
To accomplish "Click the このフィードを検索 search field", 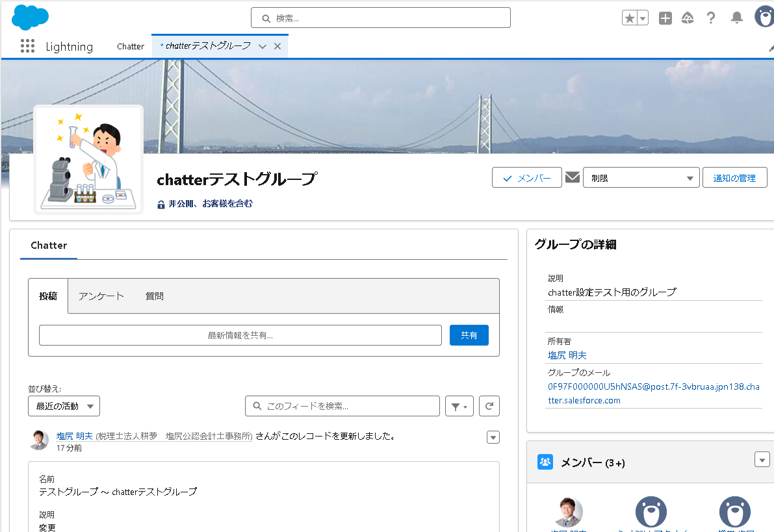I will click(x=342, y=406).
